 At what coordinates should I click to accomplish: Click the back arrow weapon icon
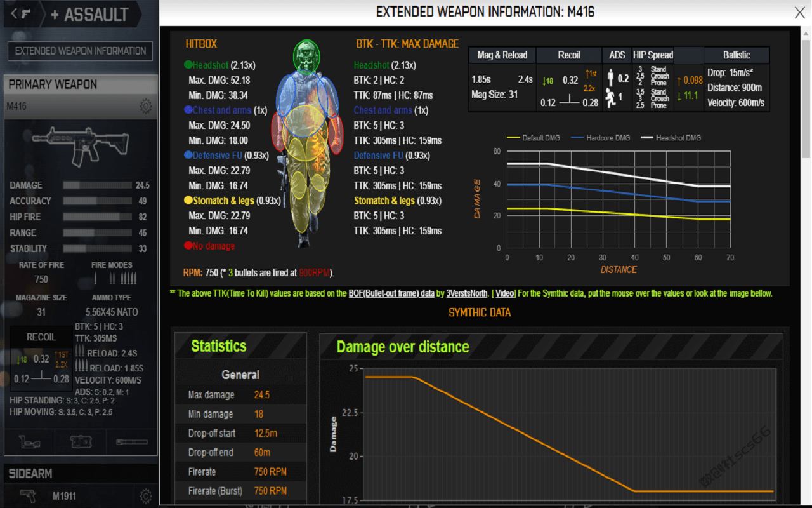click(21, 14)
